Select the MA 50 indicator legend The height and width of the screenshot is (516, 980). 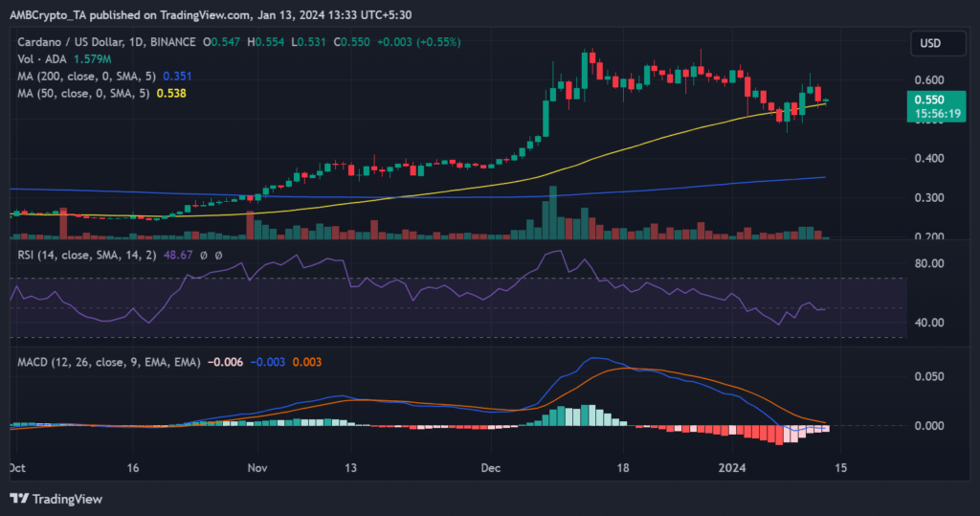pos(79,93)
